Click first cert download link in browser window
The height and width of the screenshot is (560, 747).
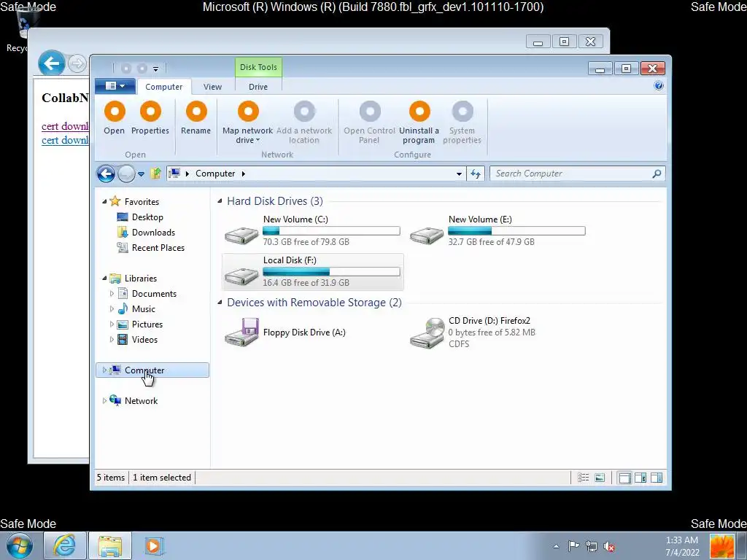(x=65, y=126)
